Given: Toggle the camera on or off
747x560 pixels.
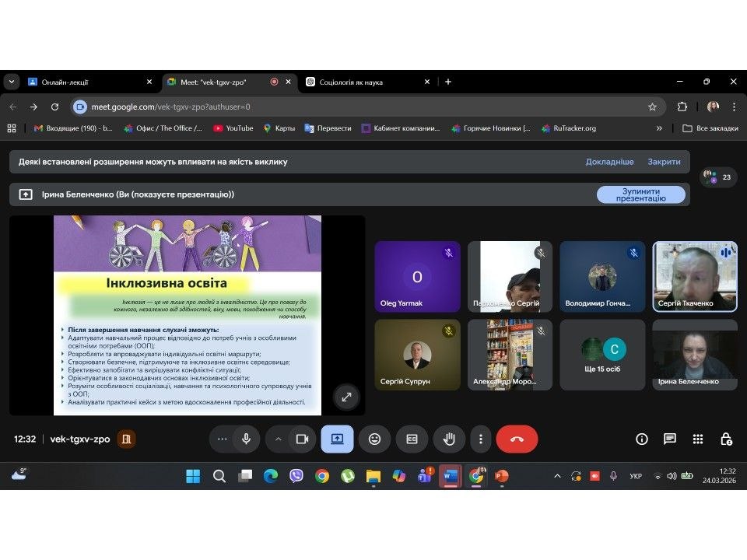Looking at the screenshot, I should click(301, 439).
